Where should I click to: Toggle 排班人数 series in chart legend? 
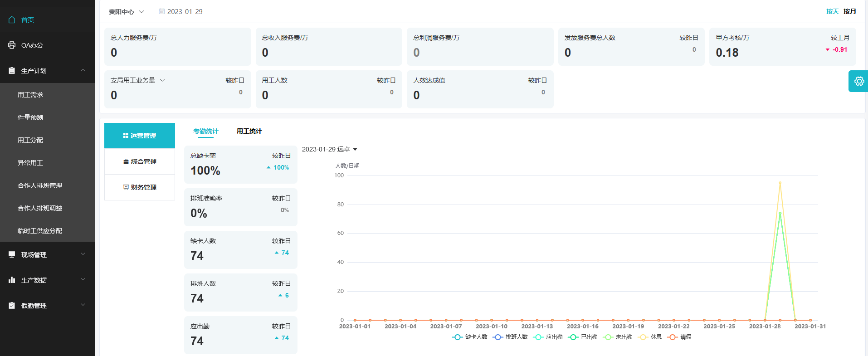pos(510,337)
